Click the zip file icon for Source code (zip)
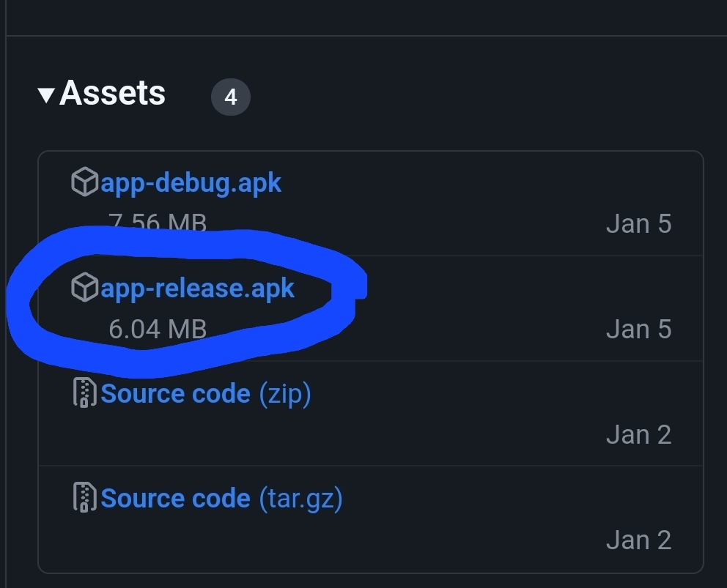 point(85,393)
